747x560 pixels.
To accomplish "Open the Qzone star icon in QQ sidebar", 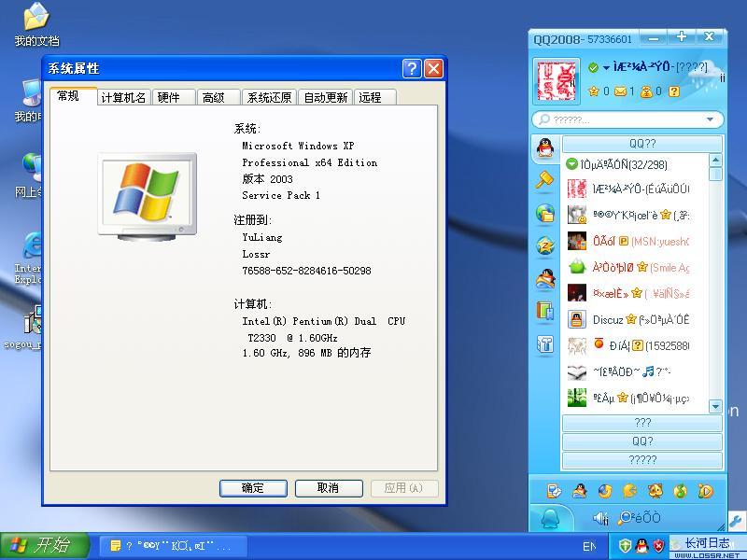I will pos(545,245).
